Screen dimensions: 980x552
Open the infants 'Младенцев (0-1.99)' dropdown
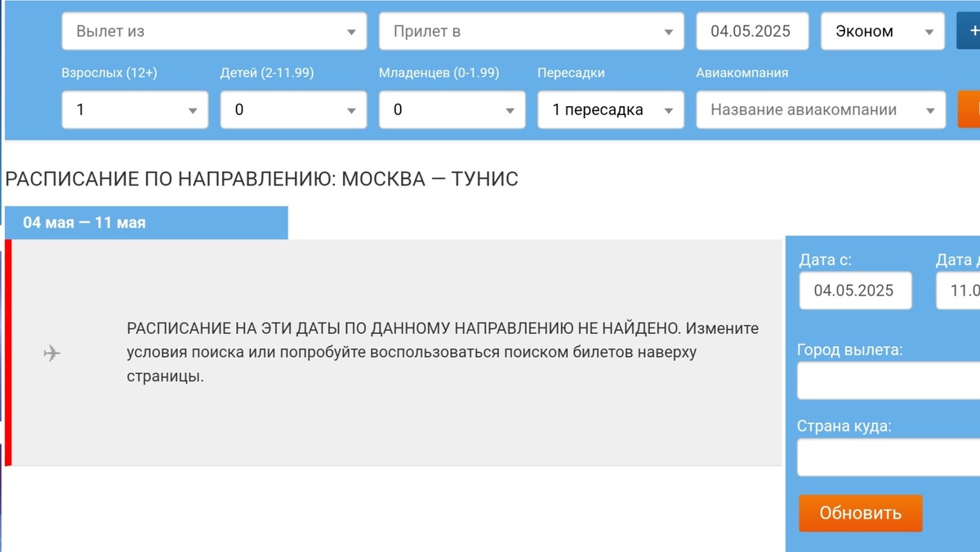click(x=452, y=109)
